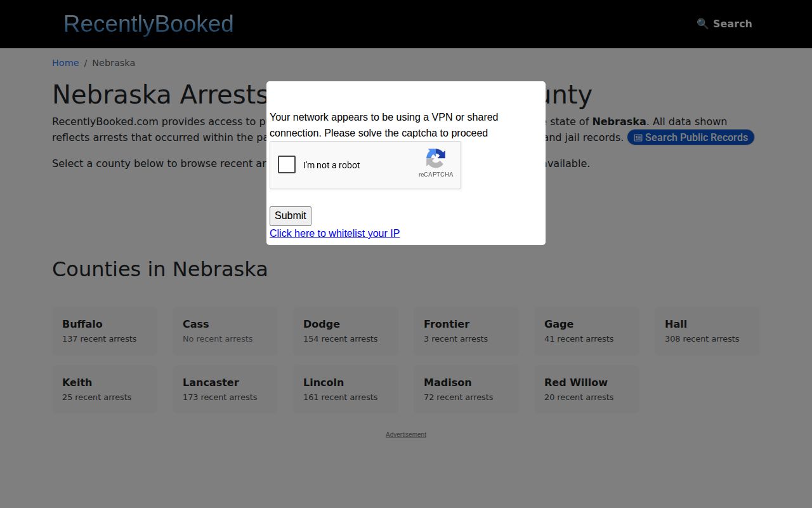This screenshot has width=812, height=508.
Task: Open the Madison county card
Action: click(x=466, y=389)
